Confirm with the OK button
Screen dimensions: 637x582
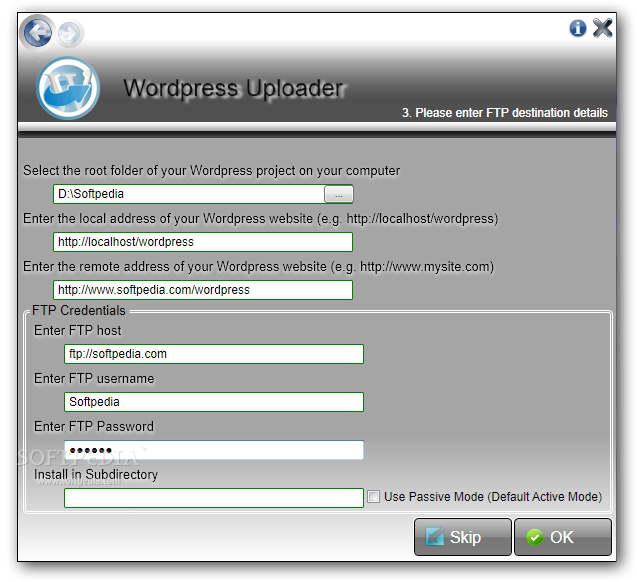[563, 537]
